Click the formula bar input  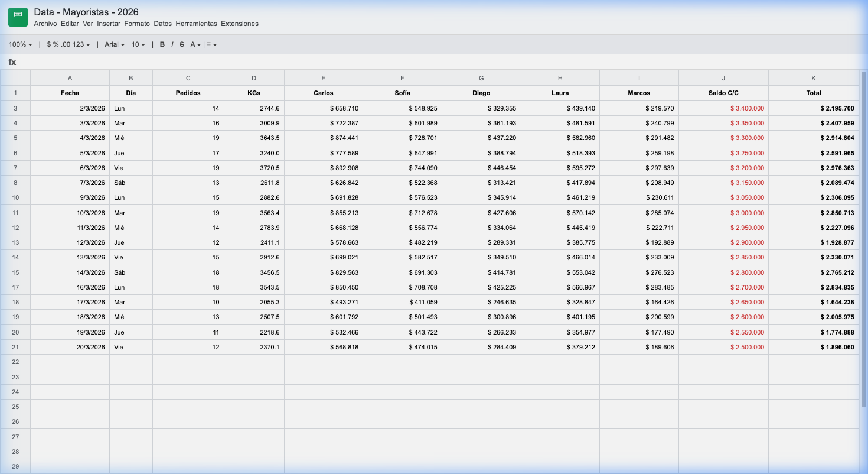236,61
